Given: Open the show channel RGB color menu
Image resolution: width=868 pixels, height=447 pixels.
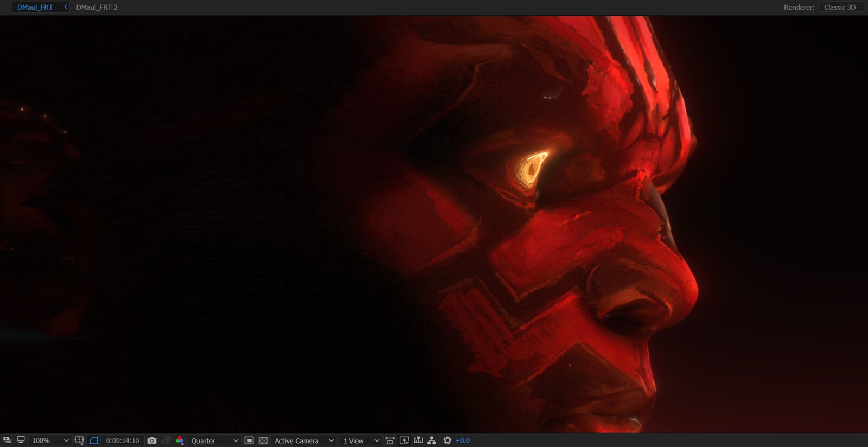Looking at the screenshot, I should (180, 440).
